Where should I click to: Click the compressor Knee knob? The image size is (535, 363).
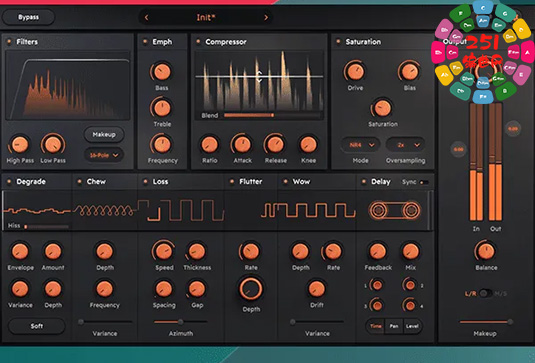click(308, 145)
